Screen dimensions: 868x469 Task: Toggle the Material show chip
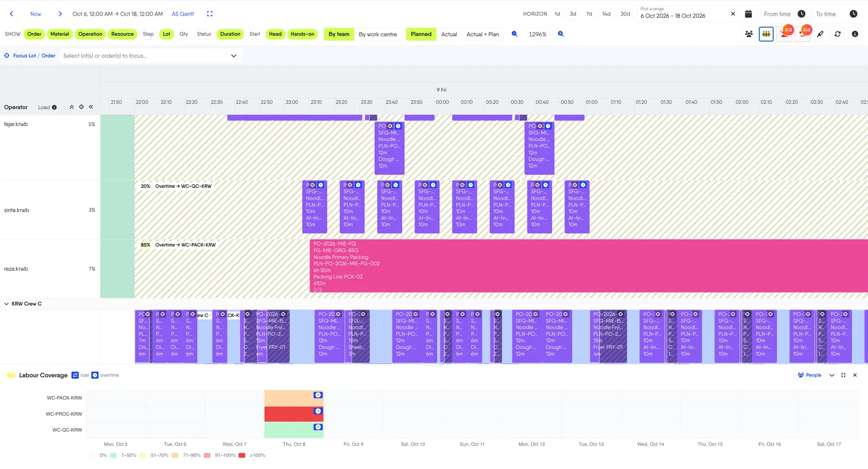point(60,34)
